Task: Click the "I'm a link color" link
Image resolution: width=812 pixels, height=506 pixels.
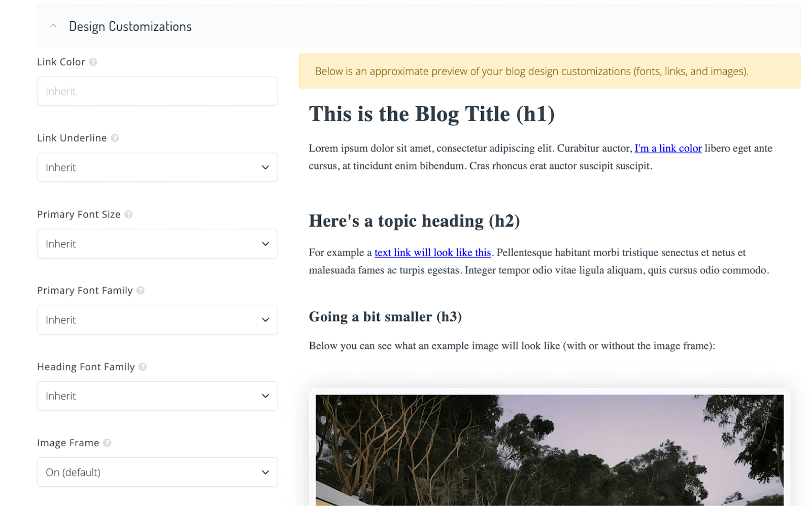Action: click(x=668, y=149)
